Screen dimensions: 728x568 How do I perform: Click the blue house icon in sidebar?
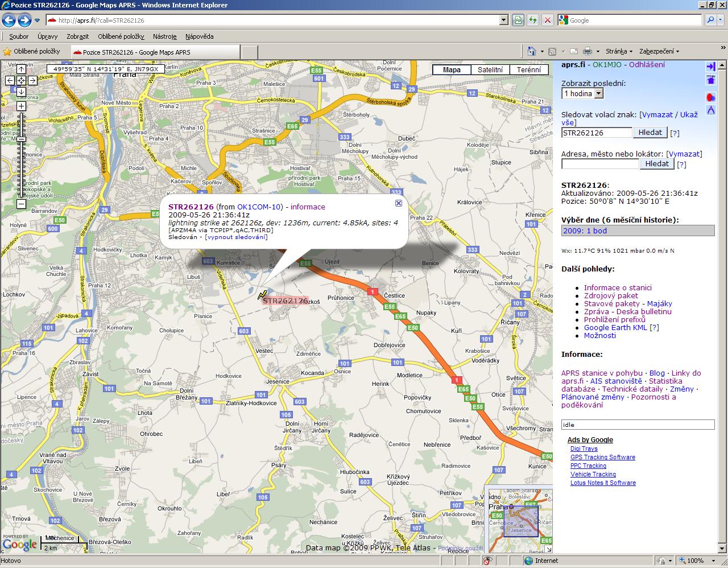click(711, 80)
